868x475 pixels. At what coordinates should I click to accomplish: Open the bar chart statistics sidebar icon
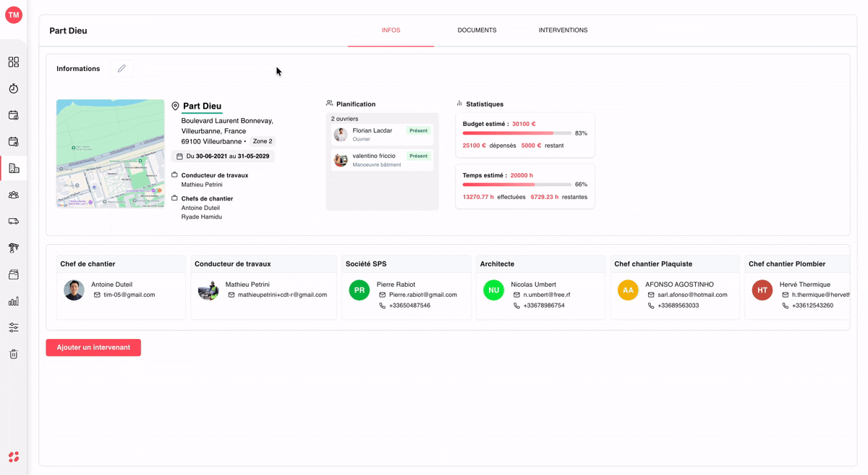pyautogui.click(x=14, y=301)
